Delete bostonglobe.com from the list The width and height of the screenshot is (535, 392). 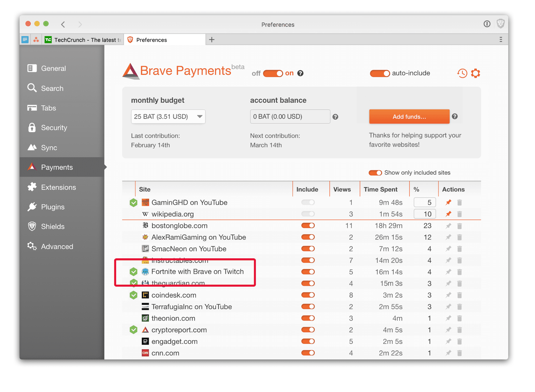[460, 226]
